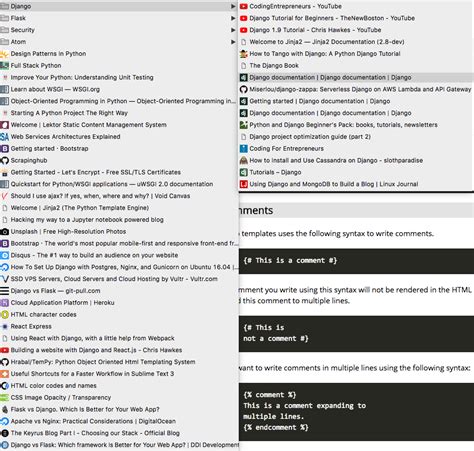The width and height of the screenshot is (474, 451).
Task: Click the Flask folder icon
Action: [4, 18]
